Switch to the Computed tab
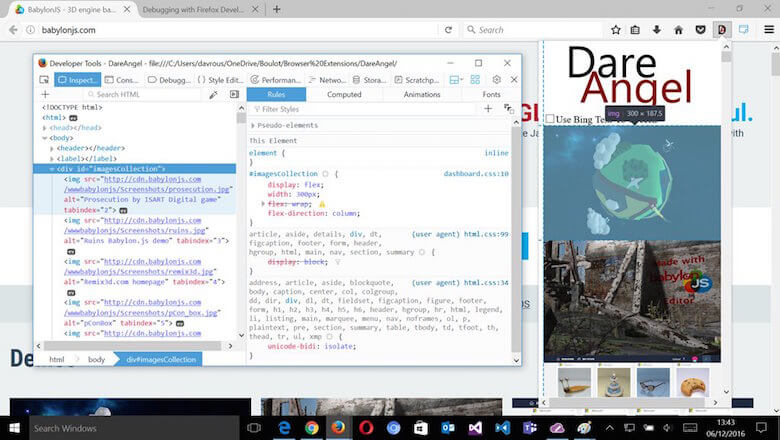 tap(344, 94)
